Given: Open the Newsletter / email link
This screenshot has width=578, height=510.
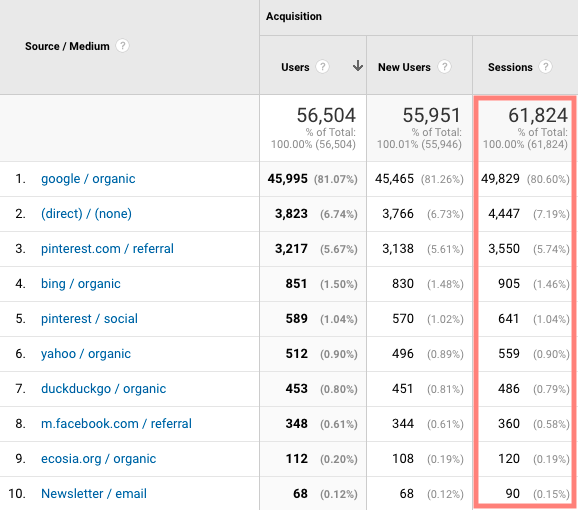Looking at the screenshot, I should click(x=94, y=494).
